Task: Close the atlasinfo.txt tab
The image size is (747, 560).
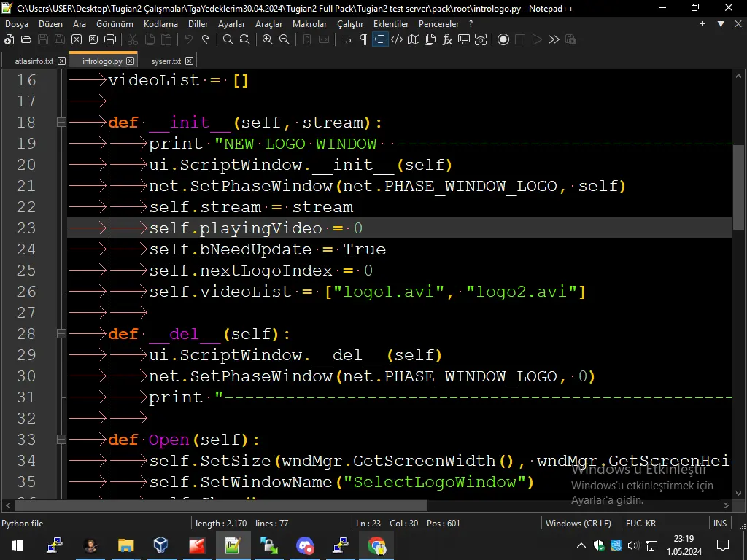Action: pos(61,61)
